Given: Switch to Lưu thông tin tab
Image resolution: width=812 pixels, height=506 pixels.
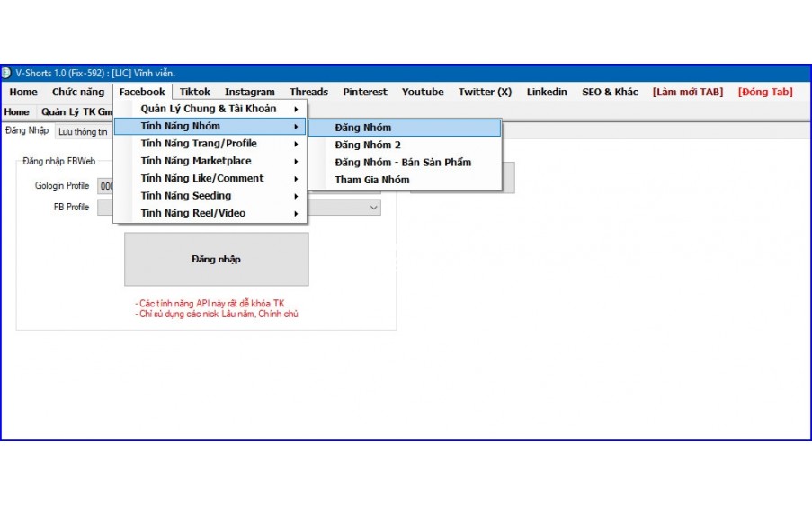Looking at the screenshot, I should pos(83,132).
